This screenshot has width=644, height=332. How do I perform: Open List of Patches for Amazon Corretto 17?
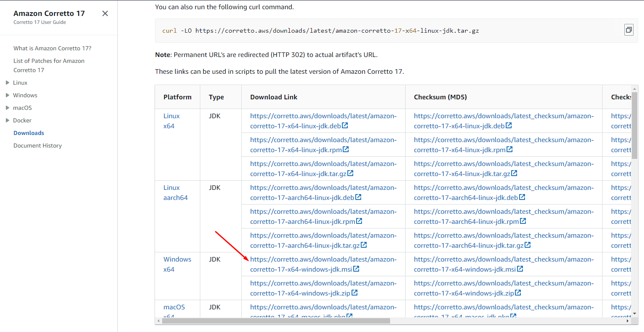49,65
